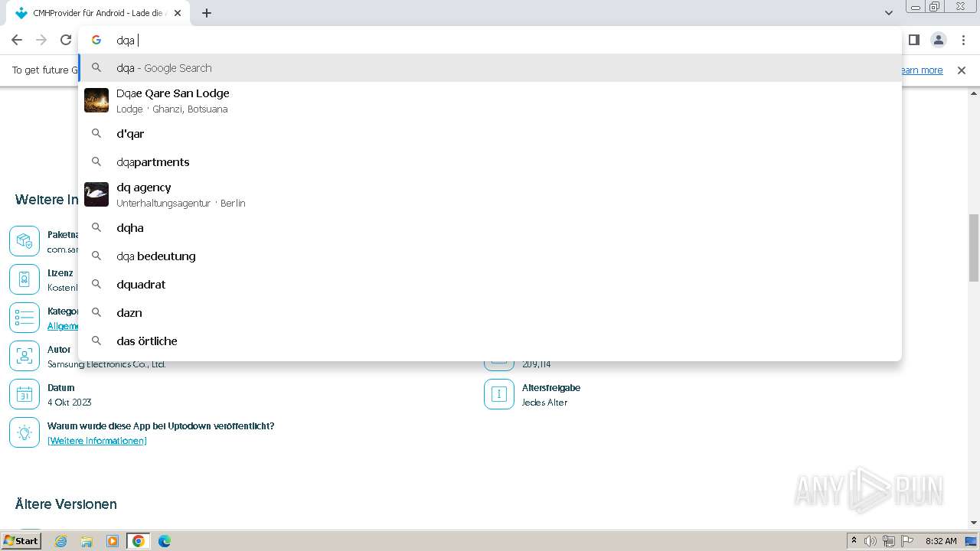Image resolution: width=980 pixels, height=551 pixels.
Task: Click the 'Jedes Alter' rating text
Action: [x=545, y=403]
